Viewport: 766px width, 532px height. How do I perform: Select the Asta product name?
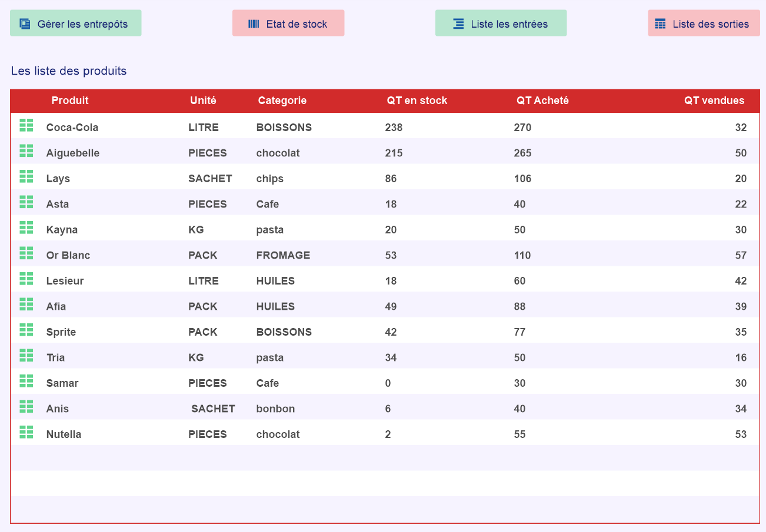(x=58, y=205)
